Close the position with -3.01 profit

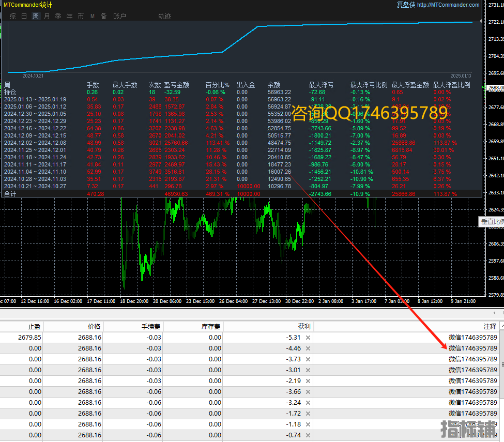(x=308, y=370)
